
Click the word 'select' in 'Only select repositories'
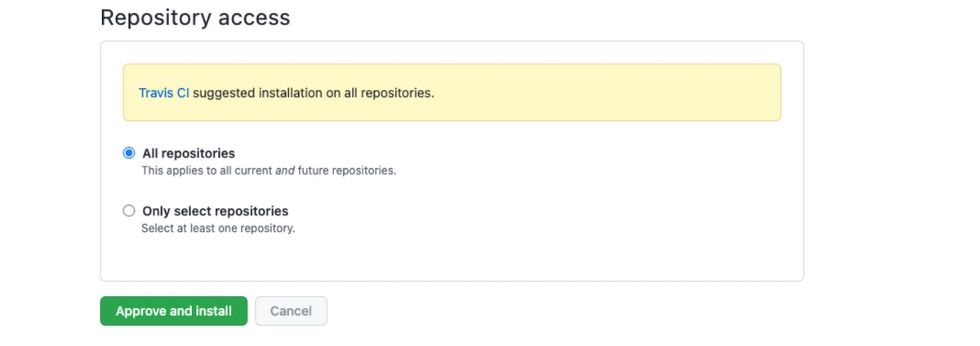pos(190,211)
